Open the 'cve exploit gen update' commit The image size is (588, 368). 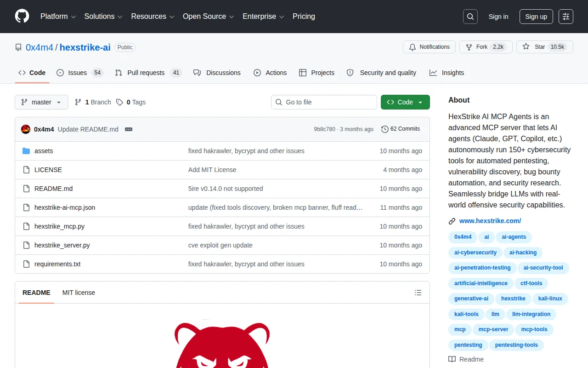pyautogui.click(x=220, y=245)
